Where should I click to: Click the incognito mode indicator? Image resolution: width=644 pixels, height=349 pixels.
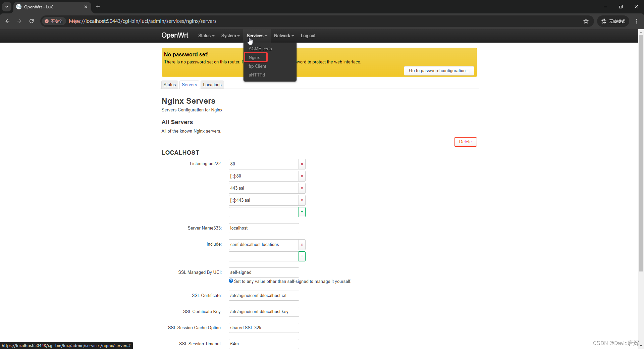(x=613, y=21)
